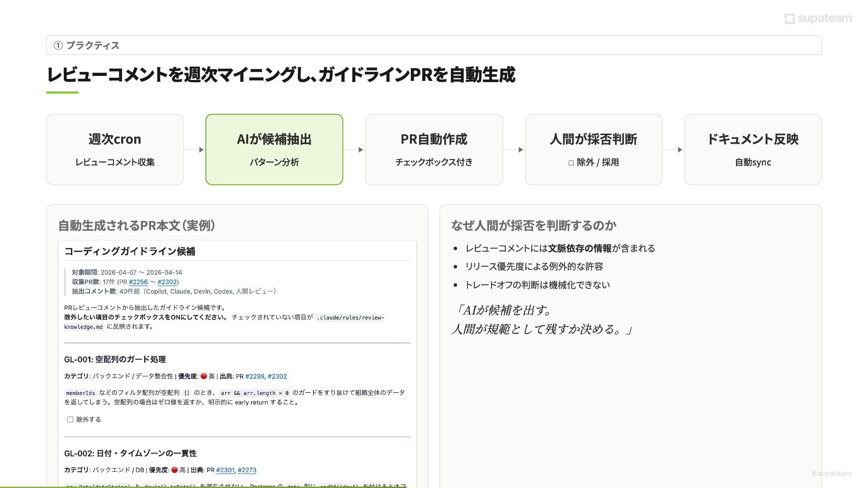The image size is (868, 488).
Task: Open PR #2273 link under GL-002
Action: [x=247, y=470]
